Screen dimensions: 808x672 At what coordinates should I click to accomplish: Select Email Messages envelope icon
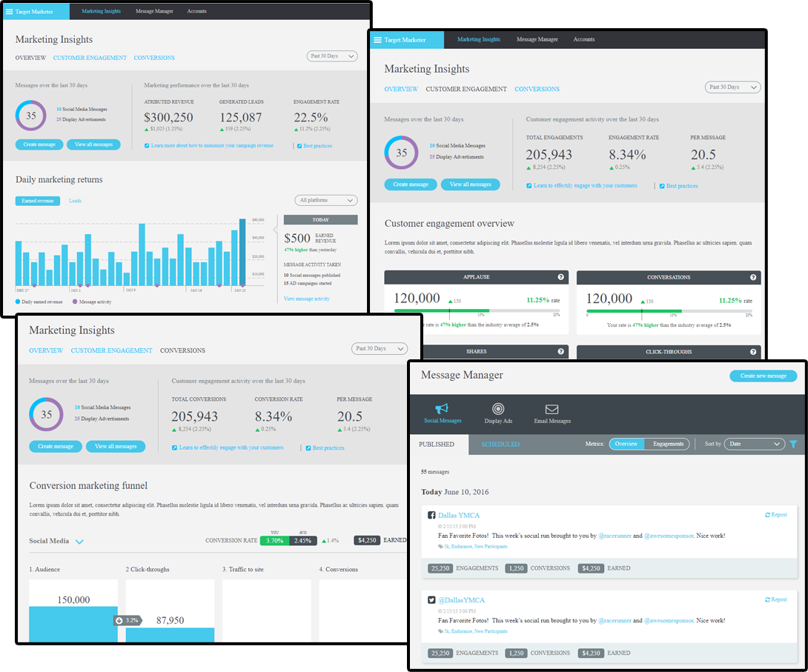pos(552,410)
